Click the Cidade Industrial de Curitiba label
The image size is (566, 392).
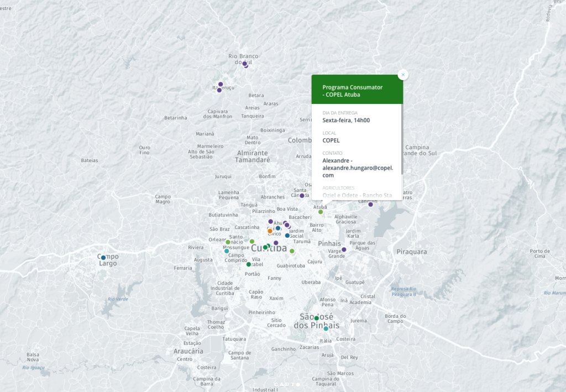pos(225,288)
